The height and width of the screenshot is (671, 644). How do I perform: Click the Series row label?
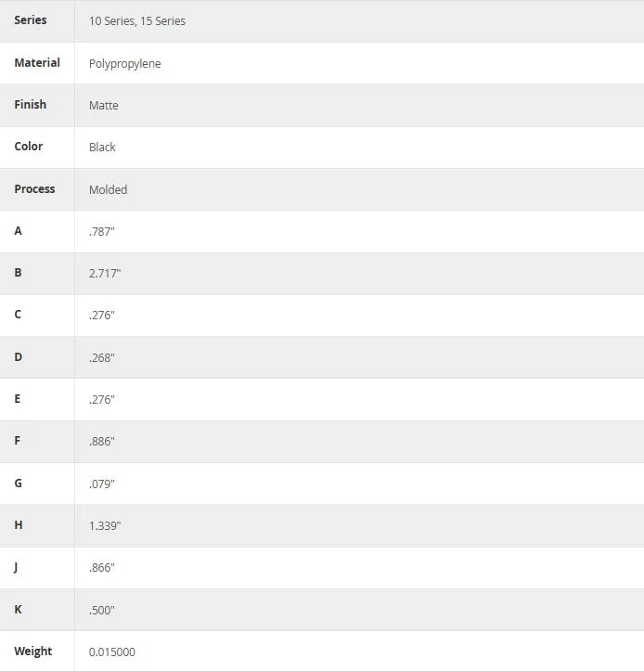coord(31,20)
